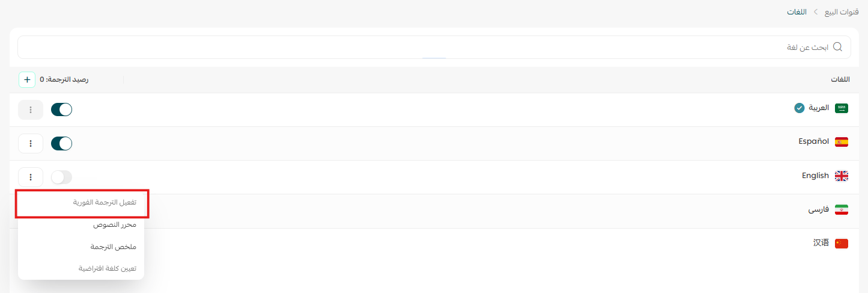Click the Saudi Arabia flag icon
The height and width of the screenshot is (293, 868).
tap(842, 108)
